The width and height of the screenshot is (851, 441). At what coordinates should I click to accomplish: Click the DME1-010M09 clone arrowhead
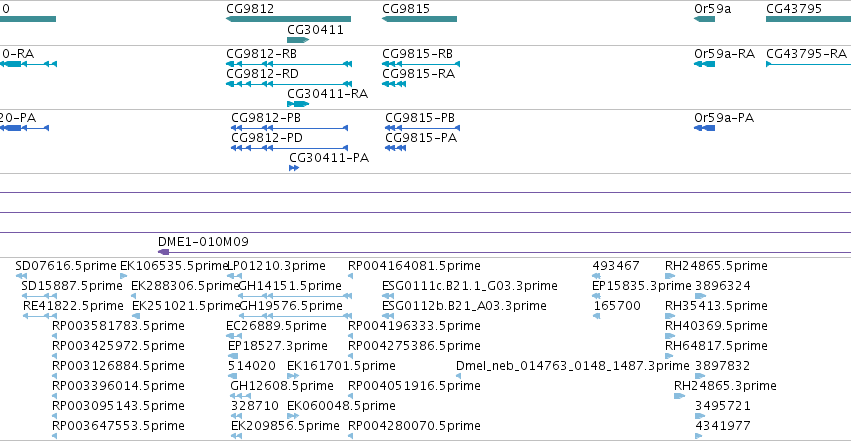coord(163,252)
